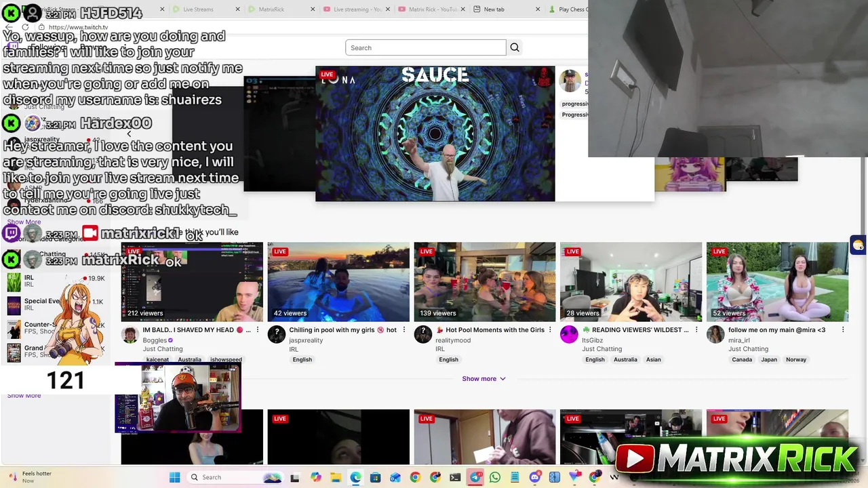Open Telegram from the taskbar
The height and width of the screenshot is (488, 868).
click(475, 477)
